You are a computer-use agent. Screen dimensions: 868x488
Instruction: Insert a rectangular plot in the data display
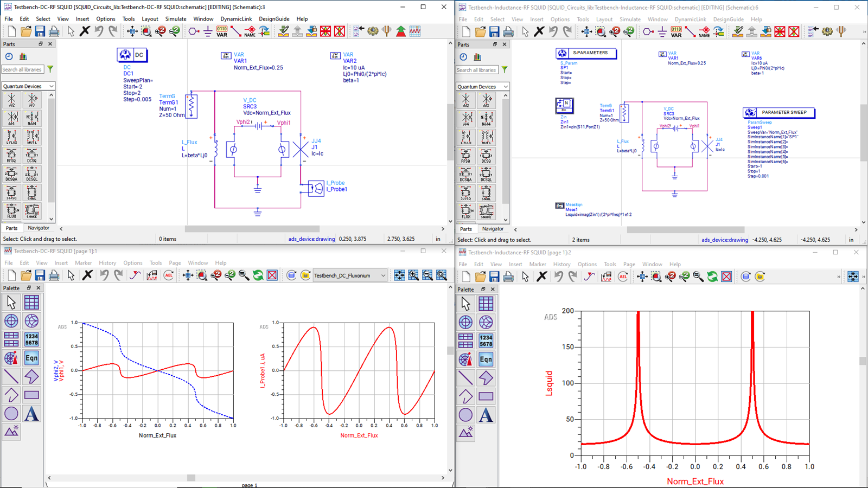pyautogui.click(x=31, y=302)
